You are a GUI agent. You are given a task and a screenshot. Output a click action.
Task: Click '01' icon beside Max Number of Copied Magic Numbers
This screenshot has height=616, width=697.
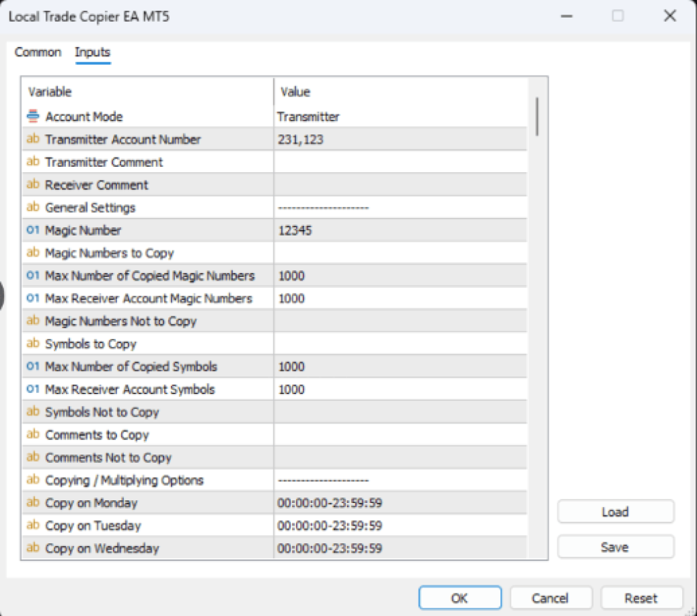pos(33,275)
